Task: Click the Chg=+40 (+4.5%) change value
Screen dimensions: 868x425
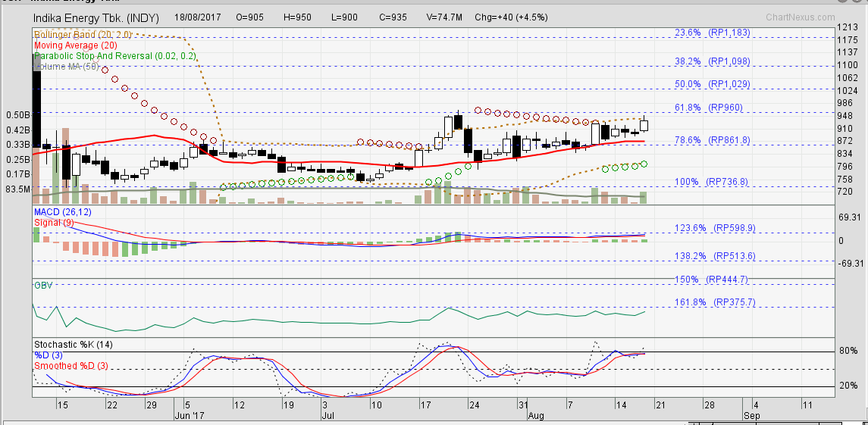Action: tap(511, 17)
